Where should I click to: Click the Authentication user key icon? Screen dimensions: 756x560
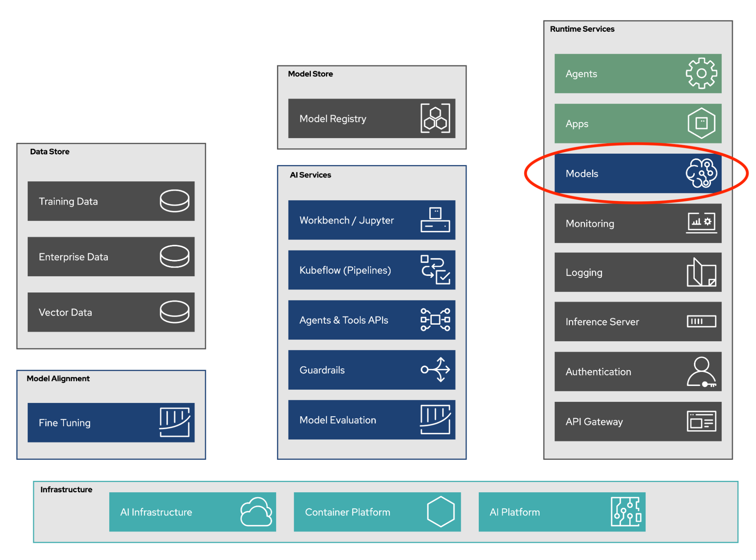pyautogui.click(x=701, y=372)
